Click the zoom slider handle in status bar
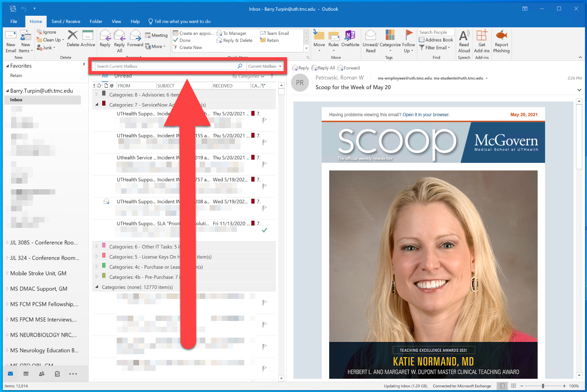This screenshot has height=392, width=587. click(543, 386)
